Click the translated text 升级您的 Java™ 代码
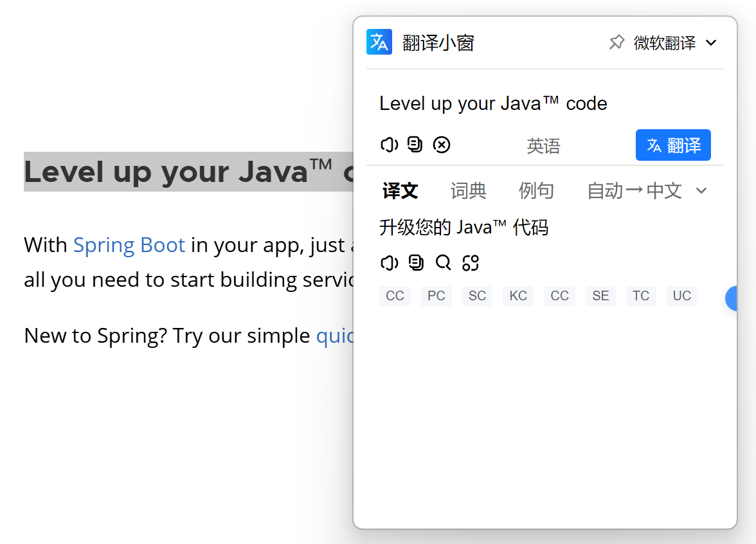 [x=464, y=227]
